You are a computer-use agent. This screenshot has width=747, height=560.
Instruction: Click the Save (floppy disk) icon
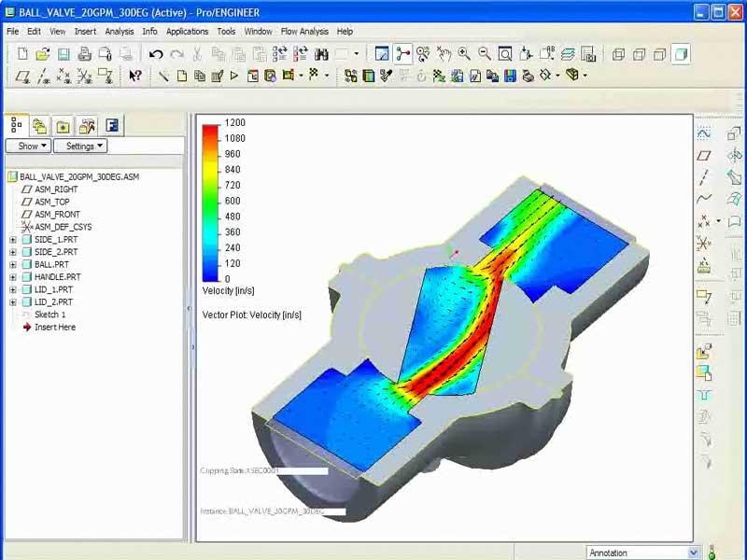[63, 54]
